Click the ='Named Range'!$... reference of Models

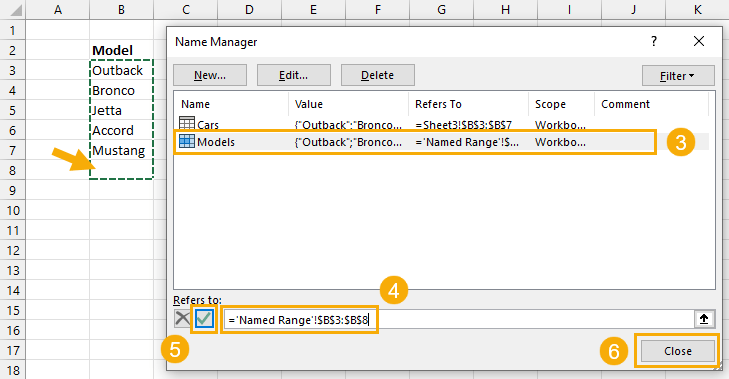coord(467,142)
